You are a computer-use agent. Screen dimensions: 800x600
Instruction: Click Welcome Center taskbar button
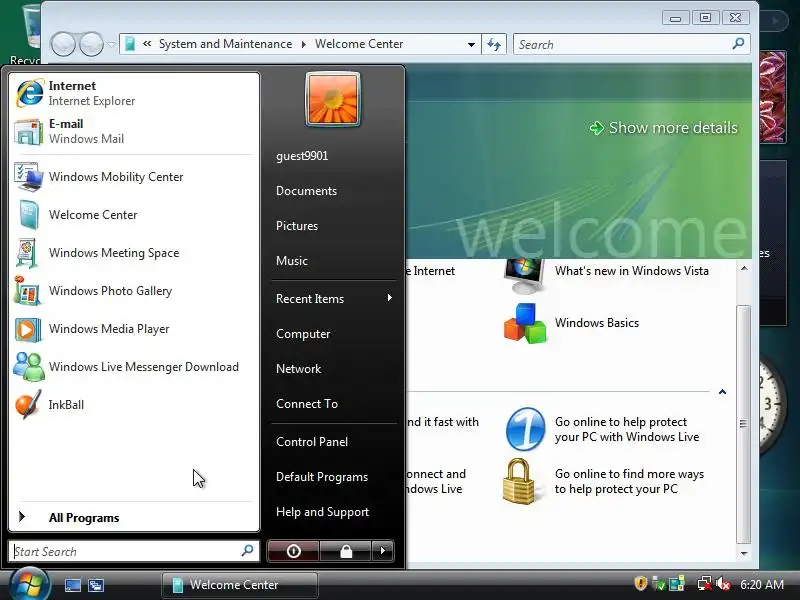[240, 585]
